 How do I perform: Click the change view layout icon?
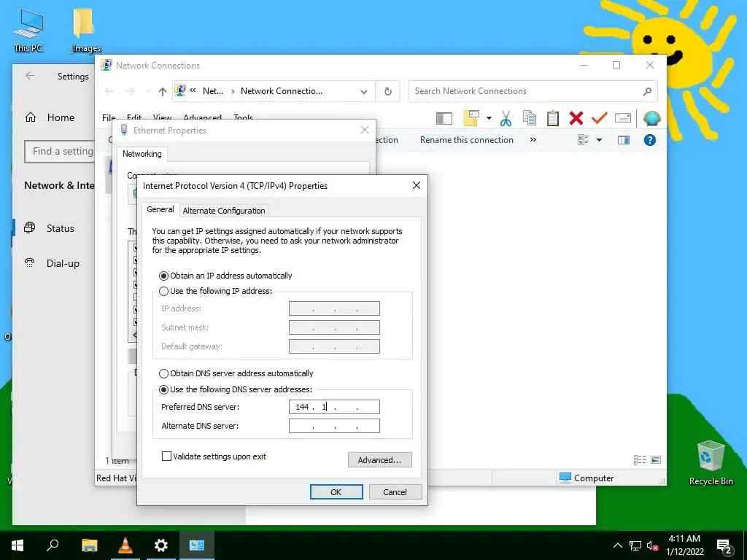pos(583,140)
